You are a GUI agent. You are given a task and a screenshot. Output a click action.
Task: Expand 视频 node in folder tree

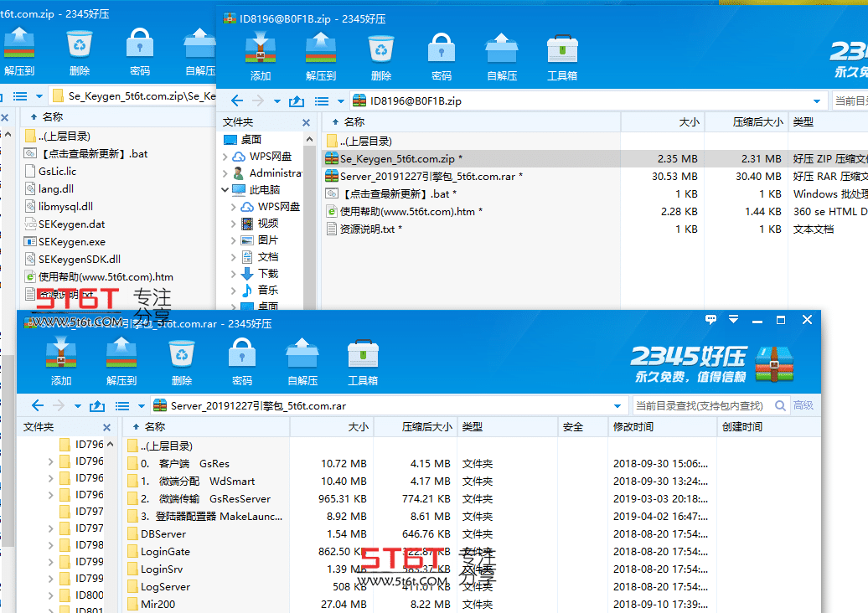click(x=234, y=224)
